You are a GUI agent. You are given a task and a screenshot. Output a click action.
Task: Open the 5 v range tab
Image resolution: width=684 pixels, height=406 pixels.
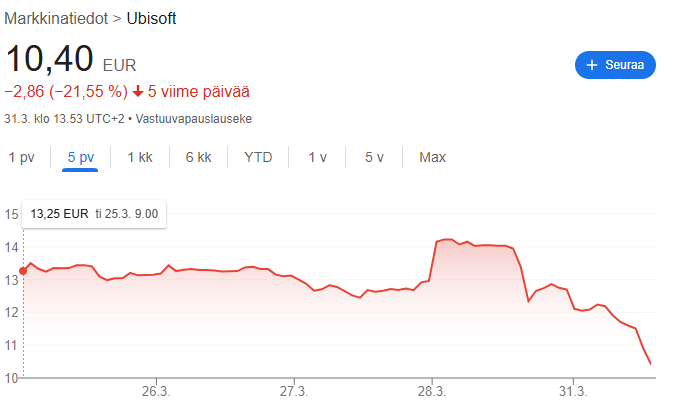point(374,157)
